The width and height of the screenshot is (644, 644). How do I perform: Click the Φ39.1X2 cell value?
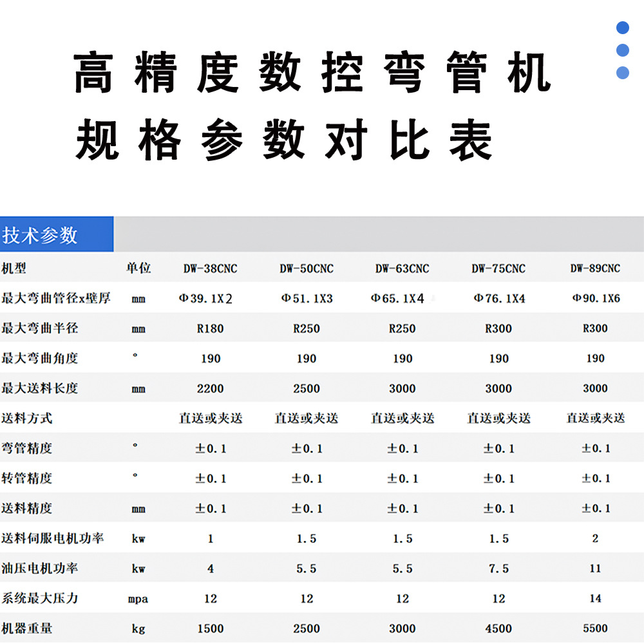(x=205, y=298)
